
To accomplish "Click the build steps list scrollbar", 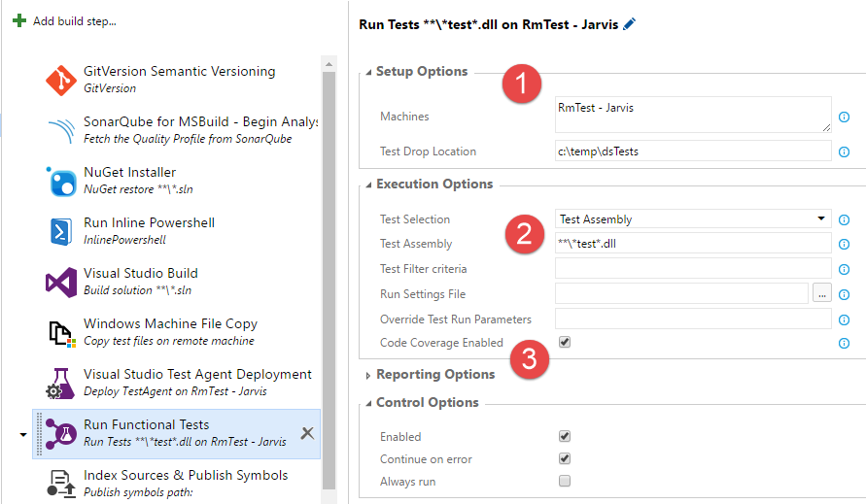I will (329, 281).
